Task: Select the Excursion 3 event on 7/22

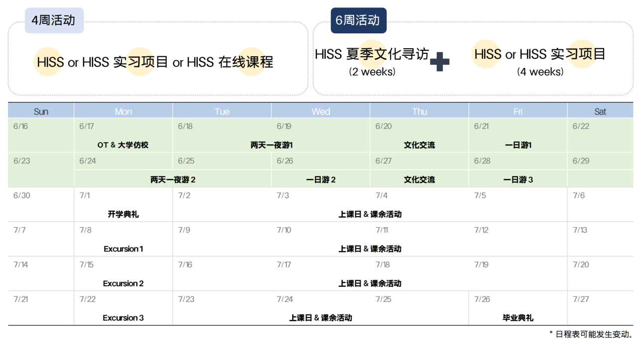Action: coord(123,318)
